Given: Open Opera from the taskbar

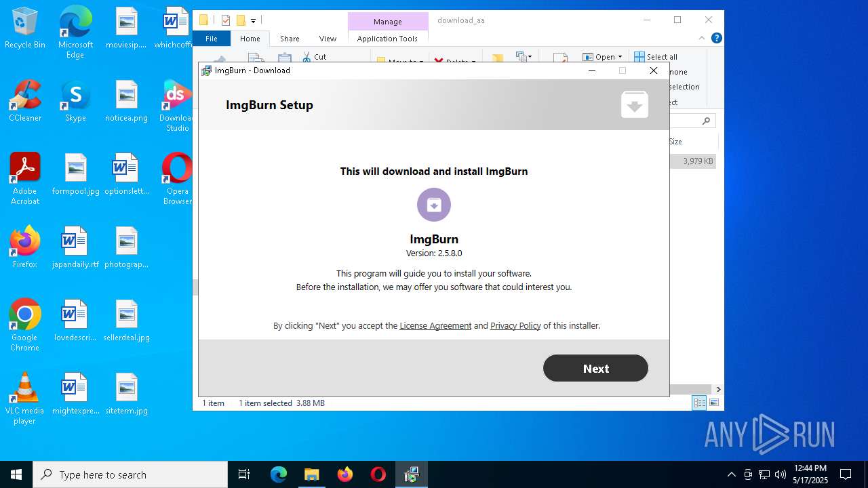Looking at the screenshot, I should tap(378, 474).
